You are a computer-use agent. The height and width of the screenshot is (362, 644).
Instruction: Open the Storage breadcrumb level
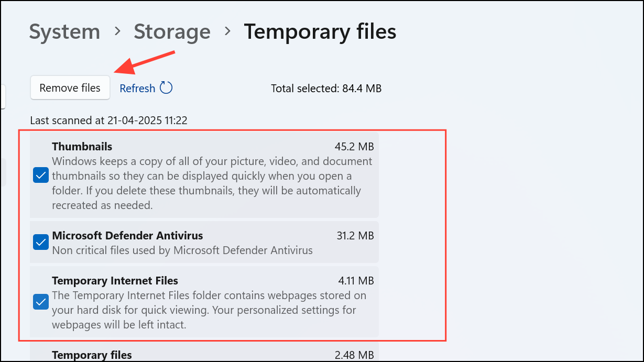tap(172, 31)
